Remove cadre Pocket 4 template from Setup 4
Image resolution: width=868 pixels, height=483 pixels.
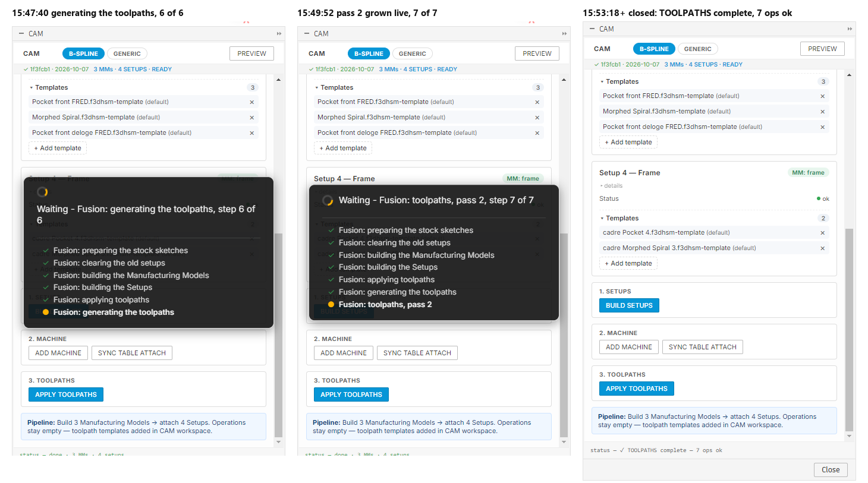coord(823,233)
